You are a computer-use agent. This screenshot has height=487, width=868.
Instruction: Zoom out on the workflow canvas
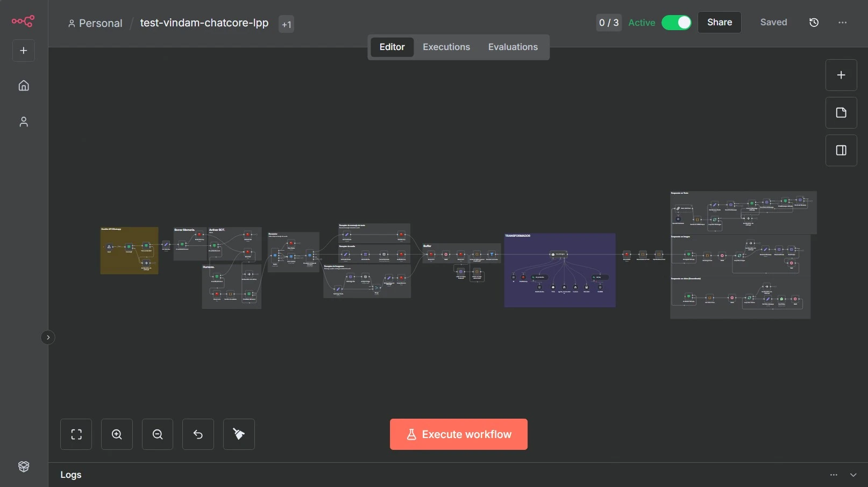pos(158,434)
